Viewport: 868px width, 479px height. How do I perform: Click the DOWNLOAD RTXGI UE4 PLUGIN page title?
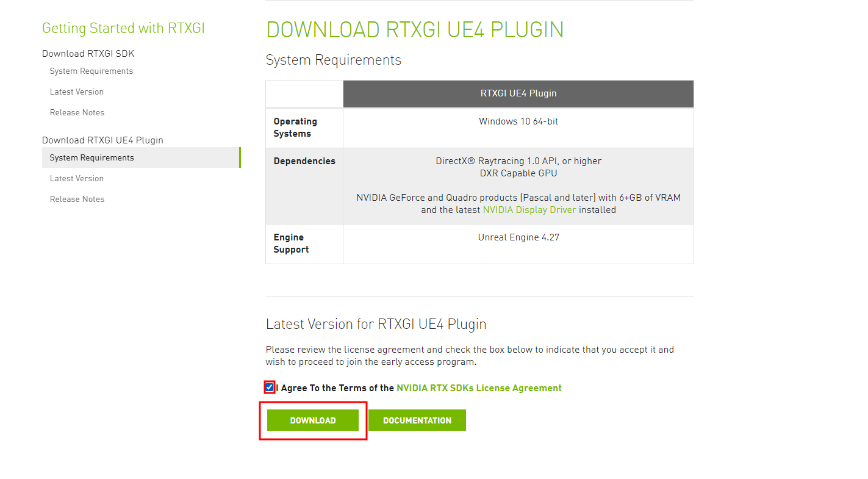[x=415, y=30]
